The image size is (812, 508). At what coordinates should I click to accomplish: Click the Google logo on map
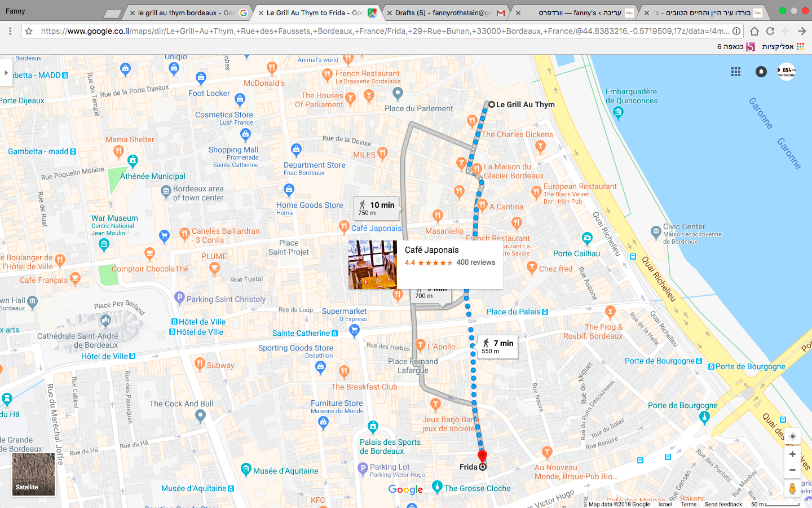(405, 490)
